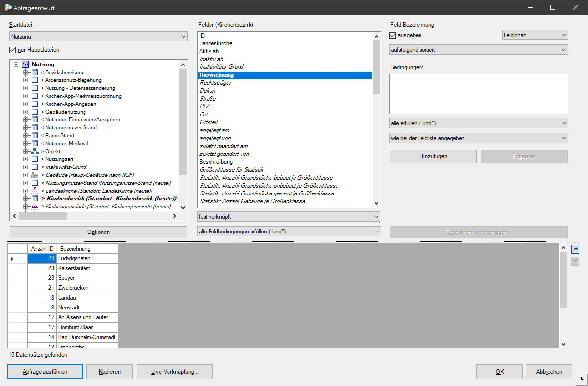Run query with 'Abfrage ausführen' button
The height and width of the screenshot is (386, 588).
click(45, 372)
